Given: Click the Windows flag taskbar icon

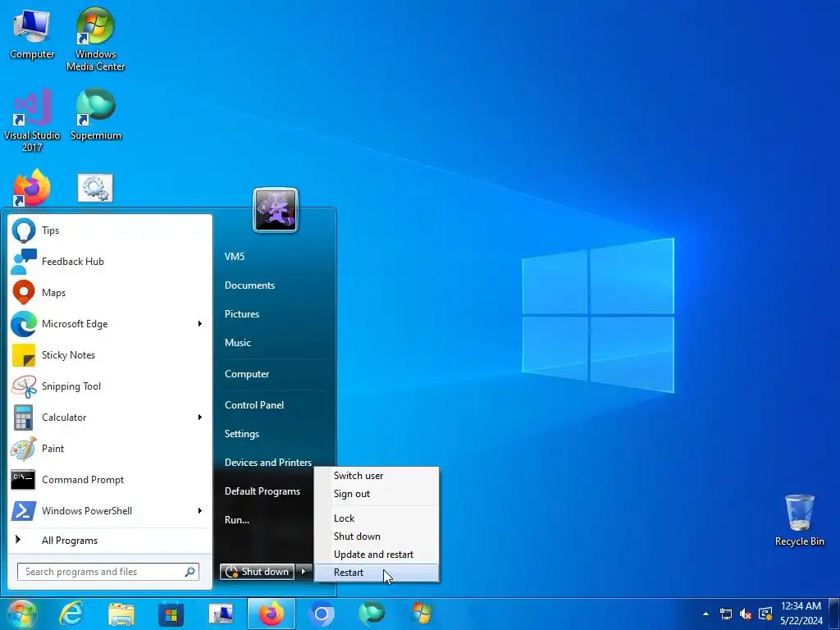Looking at the screenshot, I should pos(422,614).
